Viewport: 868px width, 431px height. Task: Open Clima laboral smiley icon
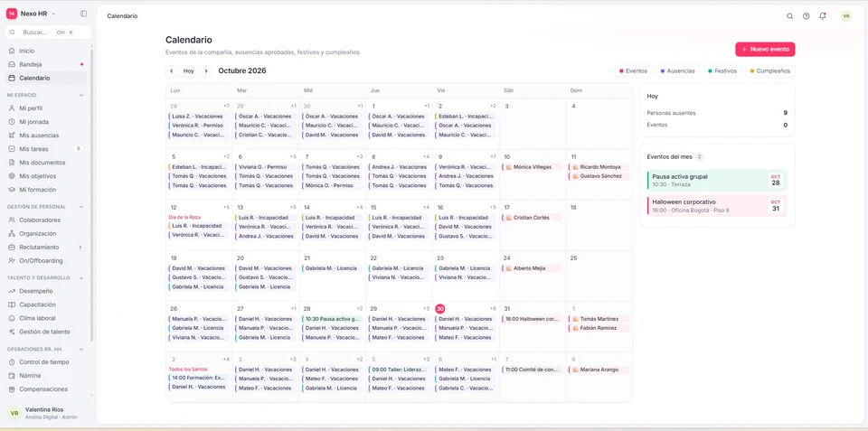(12, 318)
